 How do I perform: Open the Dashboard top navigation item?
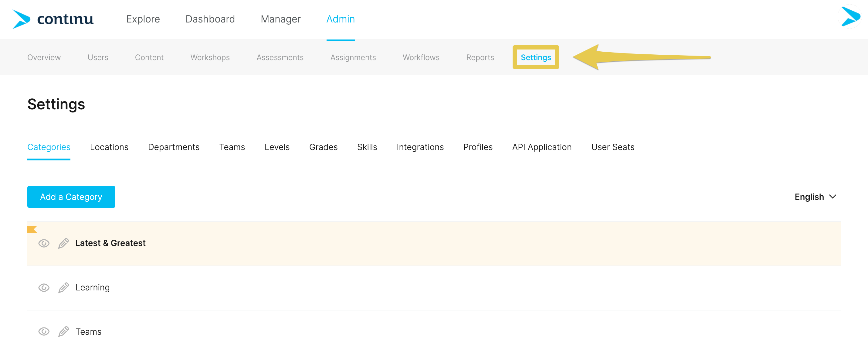tap(210, 19)
